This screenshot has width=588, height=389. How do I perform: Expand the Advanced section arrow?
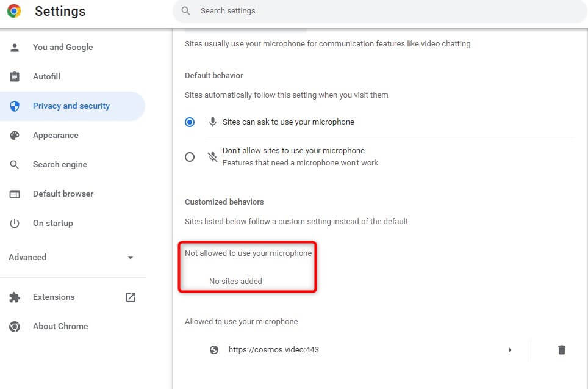click(x=130, y=258)
